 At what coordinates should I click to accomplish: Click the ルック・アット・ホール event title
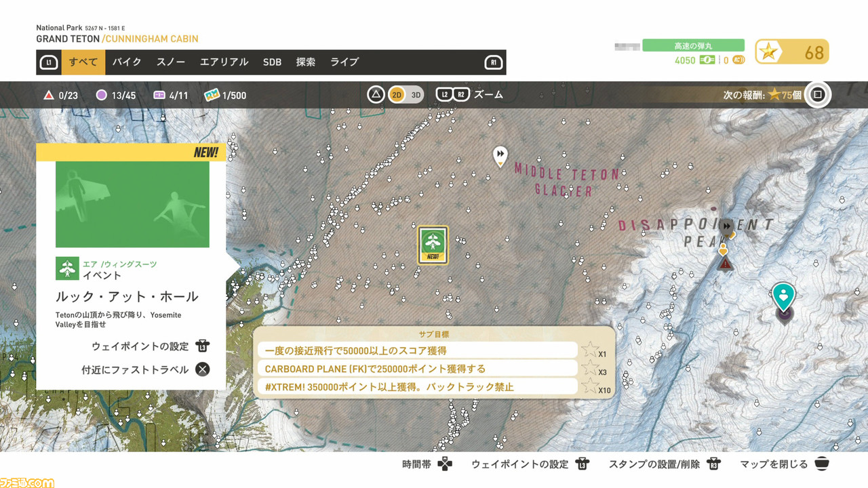126,296
